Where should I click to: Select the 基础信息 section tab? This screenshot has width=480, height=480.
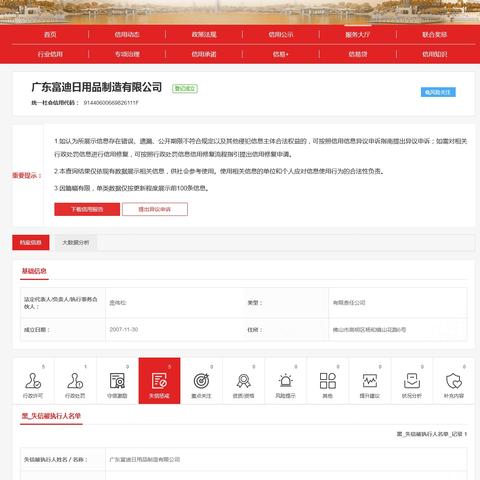(34, 271)
